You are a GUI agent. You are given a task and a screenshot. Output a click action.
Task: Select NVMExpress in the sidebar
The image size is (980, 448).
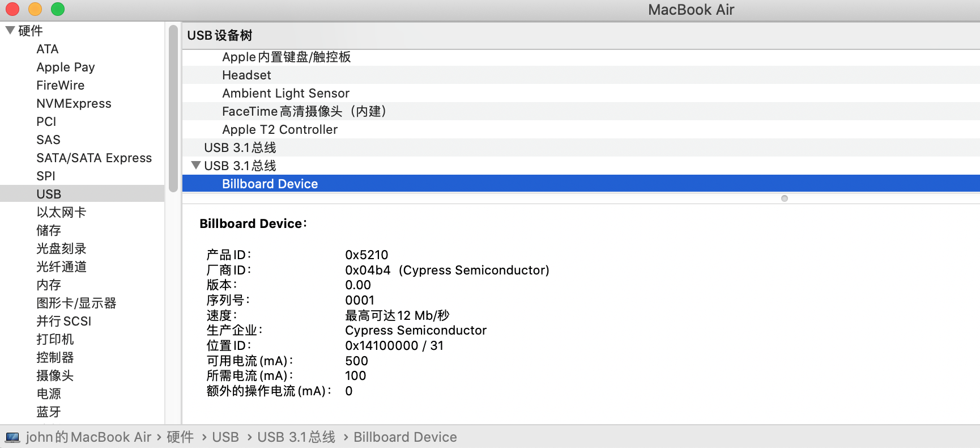coord(74,103)
